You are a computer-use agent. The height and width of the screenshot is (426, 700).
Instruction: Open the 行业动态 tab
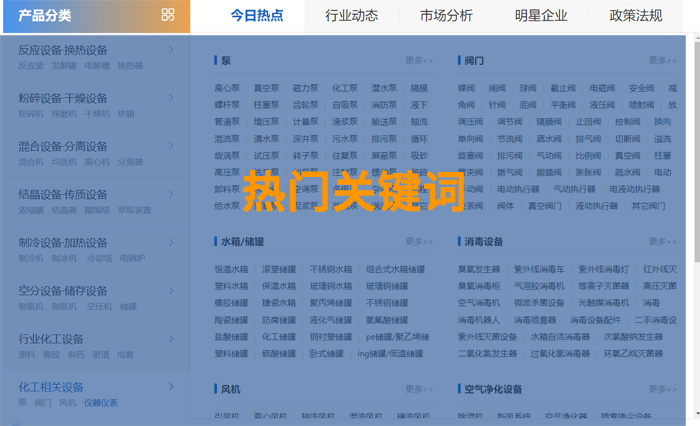pyautogui.click(x=351, y=16)
